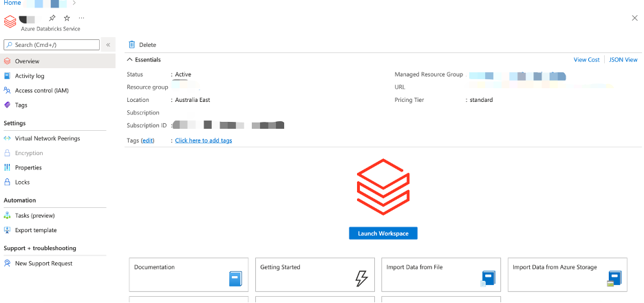Go to Home breadcrumb link

pos(12,3)
